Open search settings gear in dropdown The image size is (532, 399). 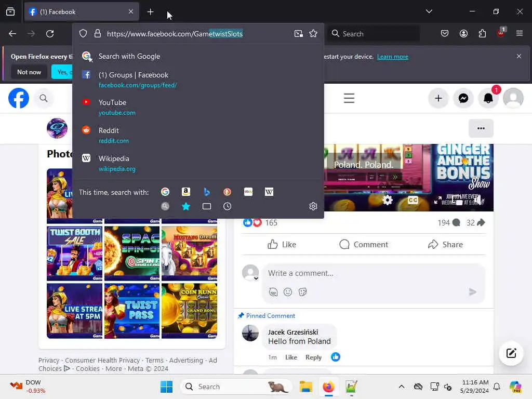[x=313, y=206]
